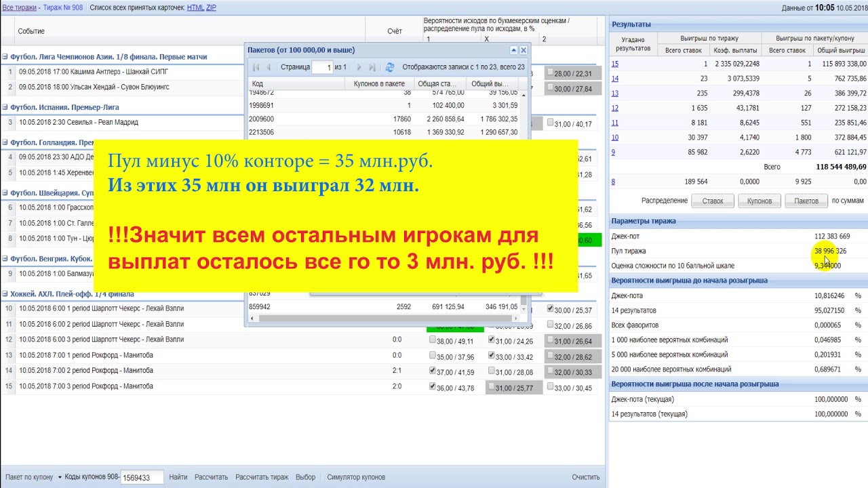Open results row 14 link
The height and width of the screenshot is (488, 868).
[615, 79]
